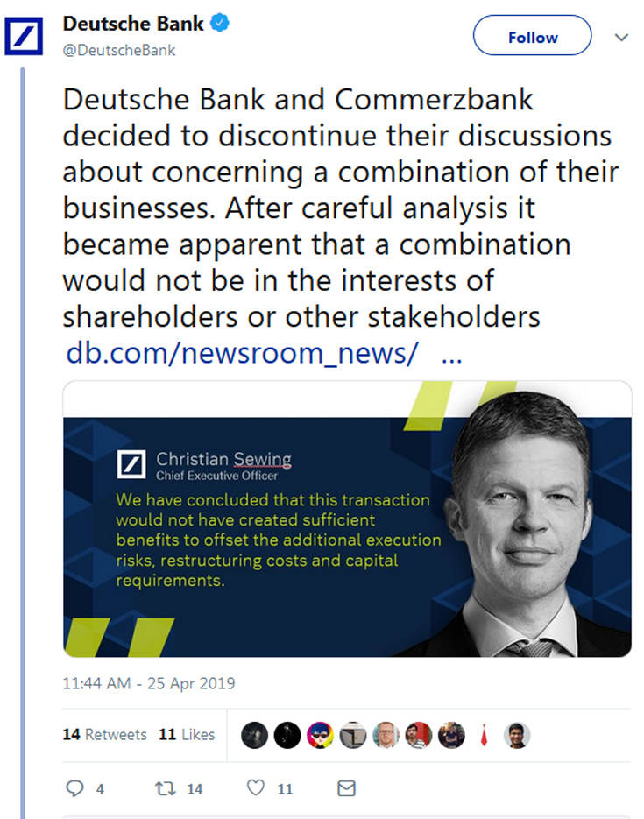Viewport: 644px width, 819px height.
Task: Click the Deutsche Bank logo avatar
Action: click(x=25, y=36)
